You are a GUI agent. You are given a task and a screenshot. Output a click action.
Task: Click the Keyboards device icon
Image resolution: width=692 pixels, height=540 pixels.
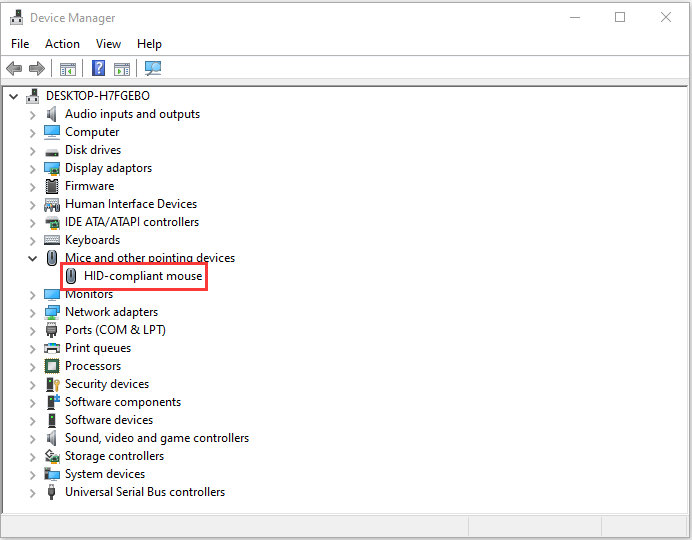coord(53,240)
